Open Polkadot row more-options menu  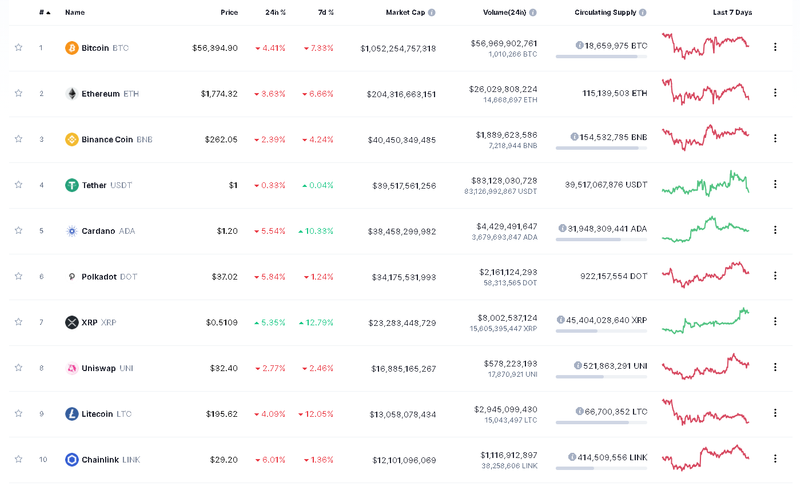775,275
